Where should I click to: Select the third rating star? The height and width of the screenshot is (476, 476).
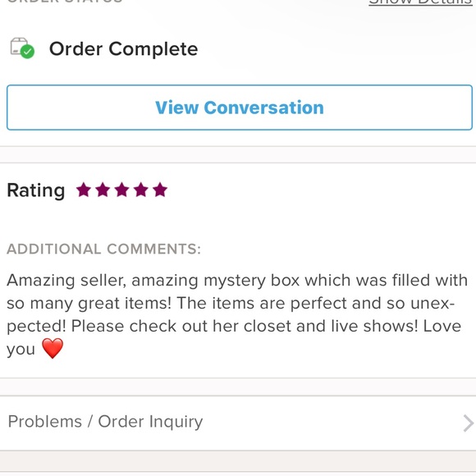(x=121, y=190)
